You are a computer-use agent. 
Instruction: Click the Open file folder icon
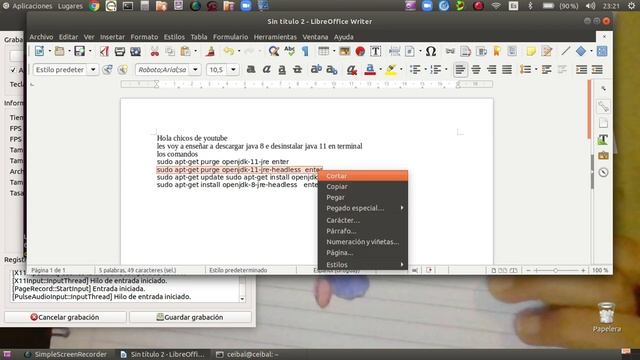(60, 51)
